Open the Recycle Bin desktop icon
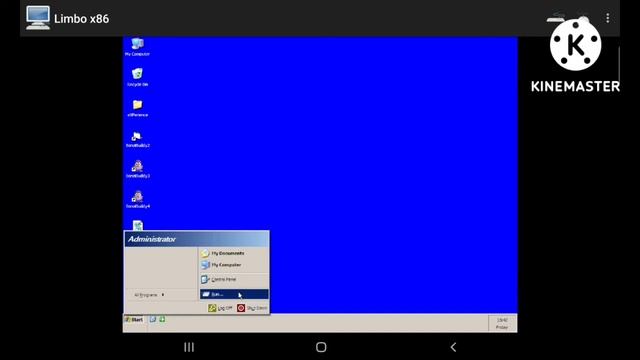This screenshot has height=360, width=640. (x=137, y=77)
